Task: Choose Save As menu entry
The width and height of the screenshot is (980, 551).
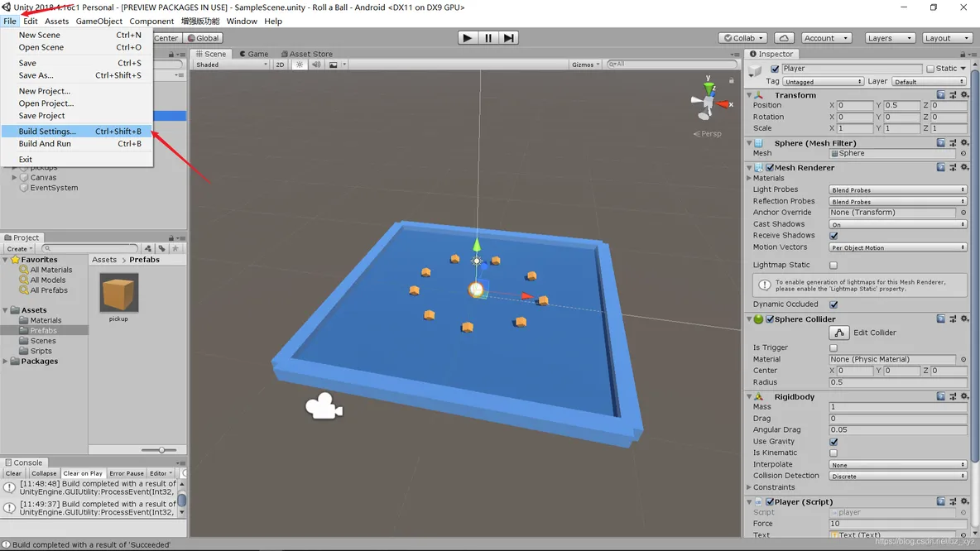Action: click(x=77, y=75)
